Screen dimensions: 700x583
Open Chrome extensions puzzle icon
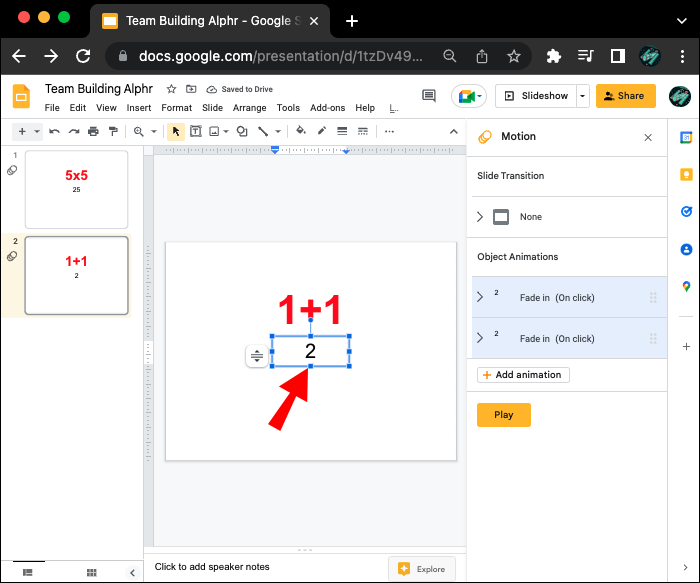point(554,56)
